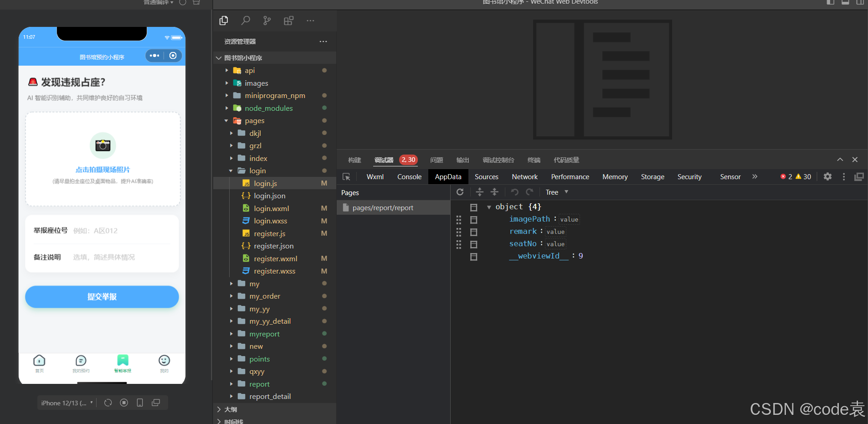Refresh the simulator with rotate icon
Viewport: 868px width, 424px height.
(x=108, y=403)
